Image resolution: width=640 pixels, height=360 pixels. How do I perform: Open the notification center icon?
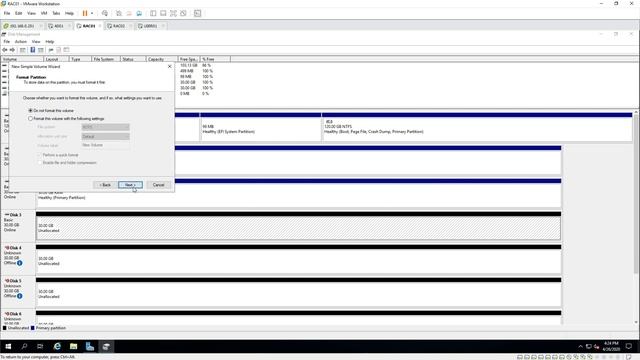pos(629,347)
